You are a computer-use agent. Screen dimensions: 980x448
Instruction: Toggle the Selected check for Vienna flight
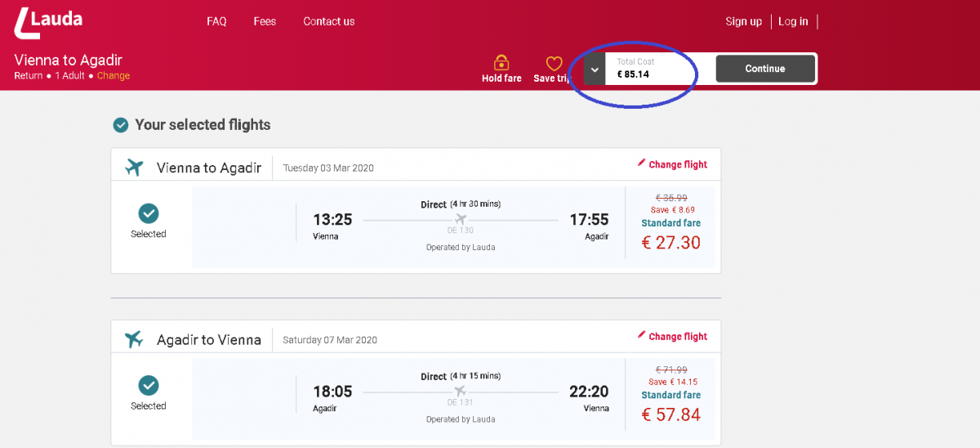[148, 213]
